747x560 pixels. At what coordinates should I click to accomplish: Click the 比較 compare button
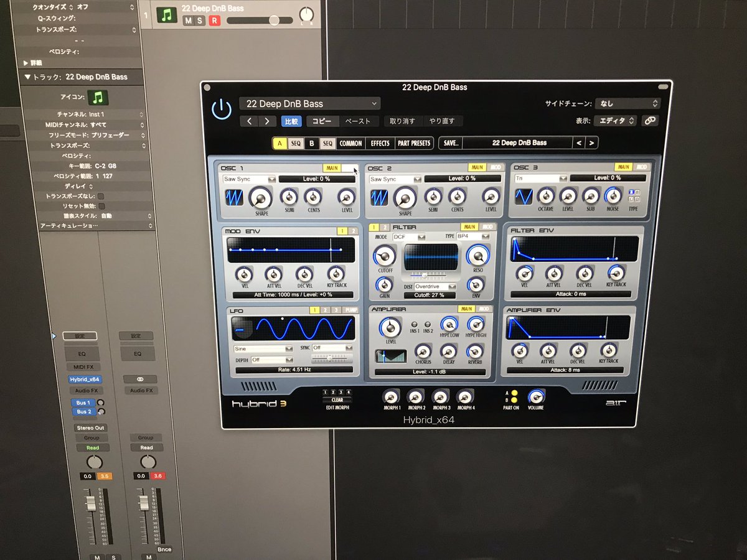tap(291, 121)
